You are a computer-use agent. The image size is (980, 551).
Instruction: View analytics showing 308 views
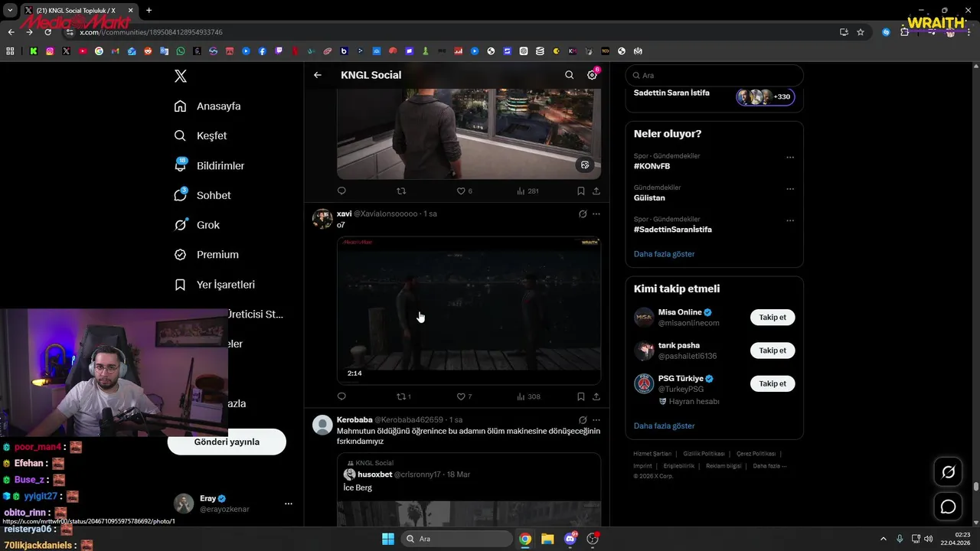pyautogui.click(x=529, y=396)
